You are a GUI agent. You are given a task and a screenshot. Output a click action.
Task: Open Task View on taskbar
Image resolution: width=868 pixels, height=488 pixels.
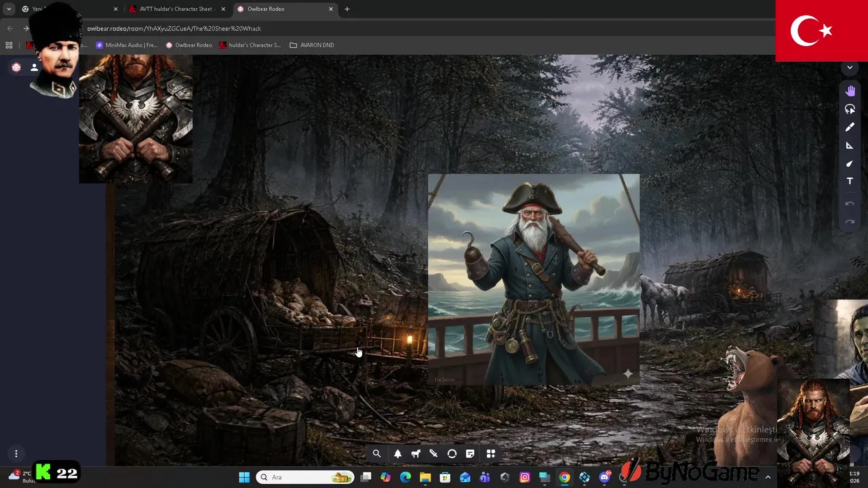366,477
